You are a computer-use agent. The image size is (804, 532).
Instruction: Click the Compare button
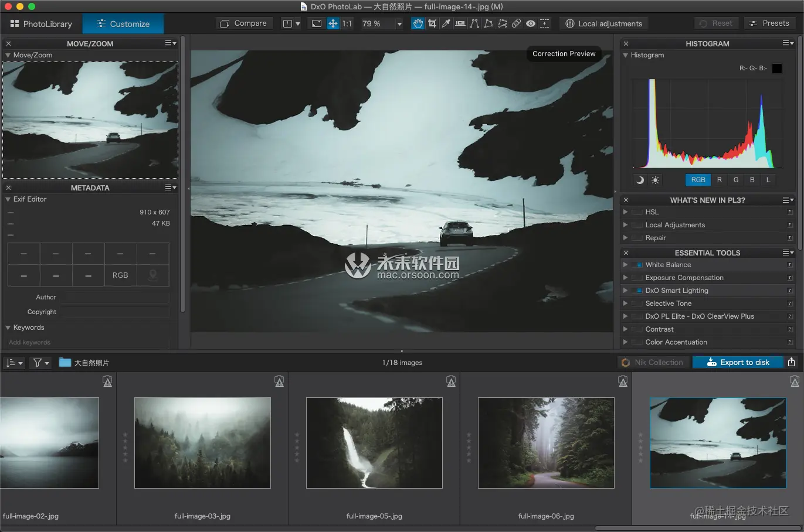click(243, 23)
